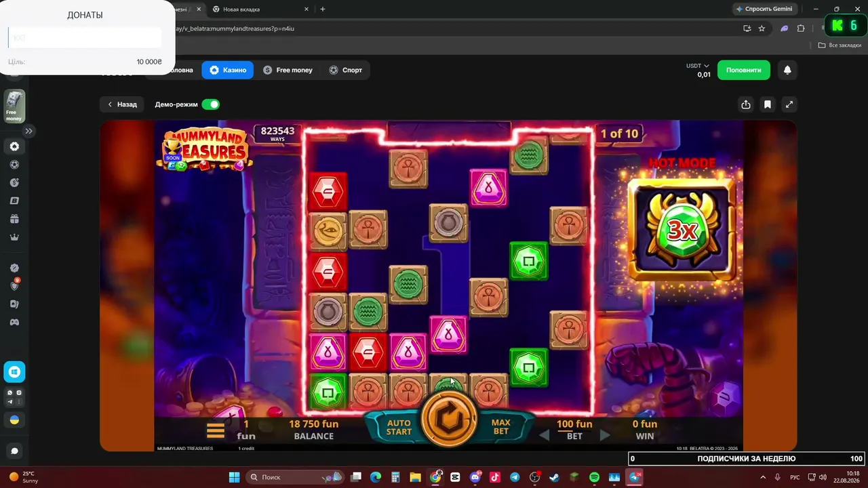Open the Free money tab
This screenshot has width=868, height=488.
point(288,70)
